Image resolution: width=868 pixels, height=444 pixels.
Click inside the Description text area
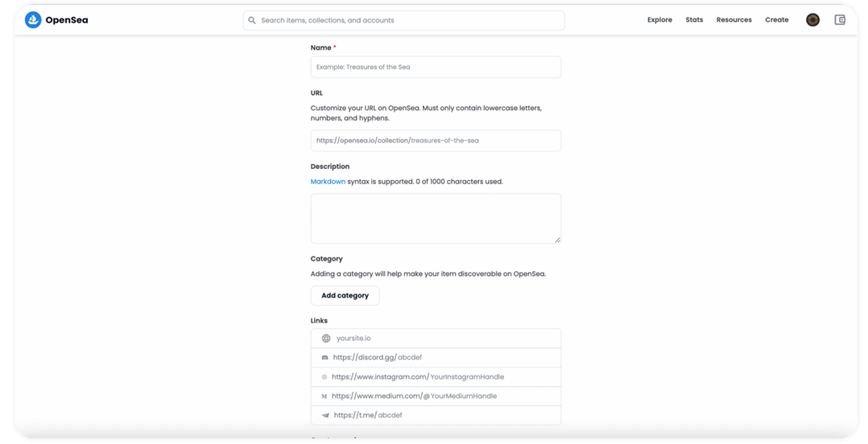point(436,217)
